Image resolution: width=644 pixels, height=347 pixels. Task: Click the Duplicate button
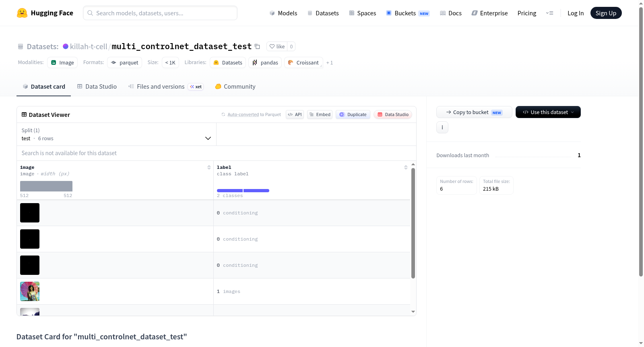pos(353,114)
